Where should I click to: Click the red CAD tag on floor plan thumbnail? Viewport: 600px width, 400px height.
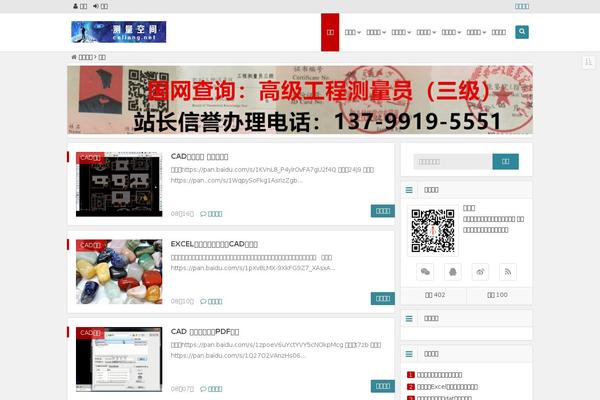click(x=90, y=158)
